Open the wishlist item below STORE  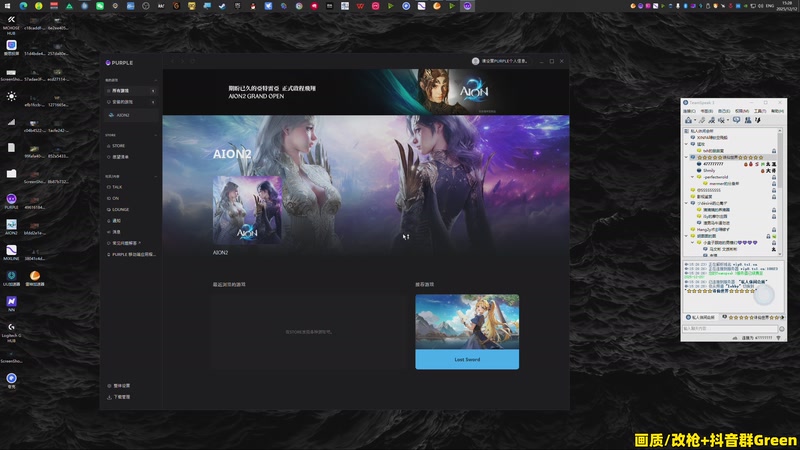tap(118, 157)
